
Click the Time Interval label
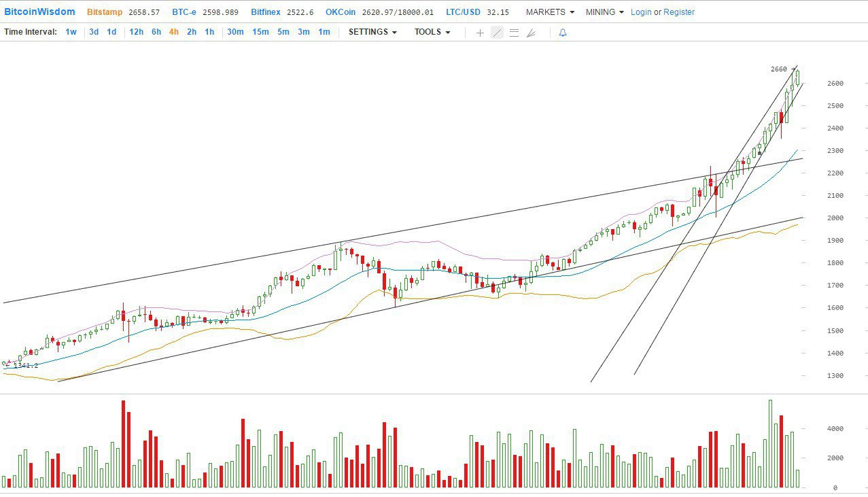click(x=31, y=32)
